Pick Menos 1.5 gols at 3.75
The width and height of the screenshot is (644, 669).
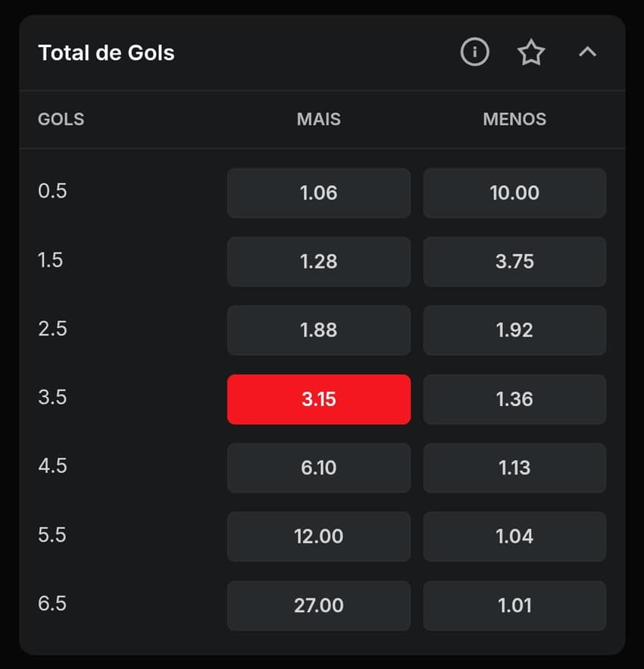[514, 261]
